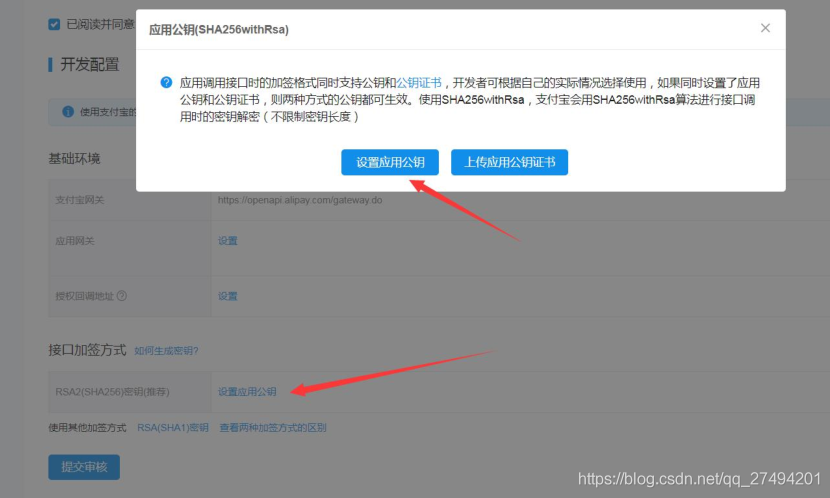830x498 pixels.
Task: Click 设置 link in 授权回调地址 row
Action: pos(228,296)
